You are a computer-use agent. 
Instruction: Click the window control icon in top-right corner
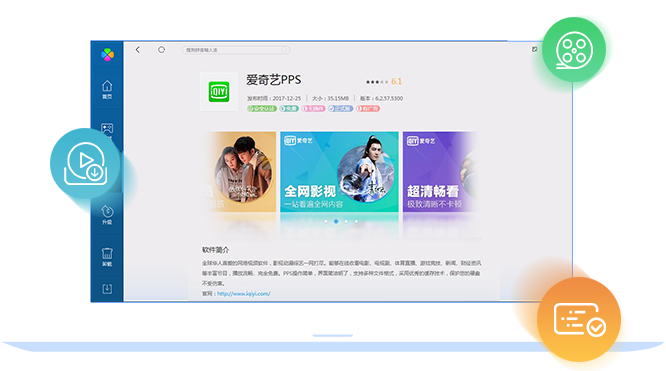click(x=534, y=49)
